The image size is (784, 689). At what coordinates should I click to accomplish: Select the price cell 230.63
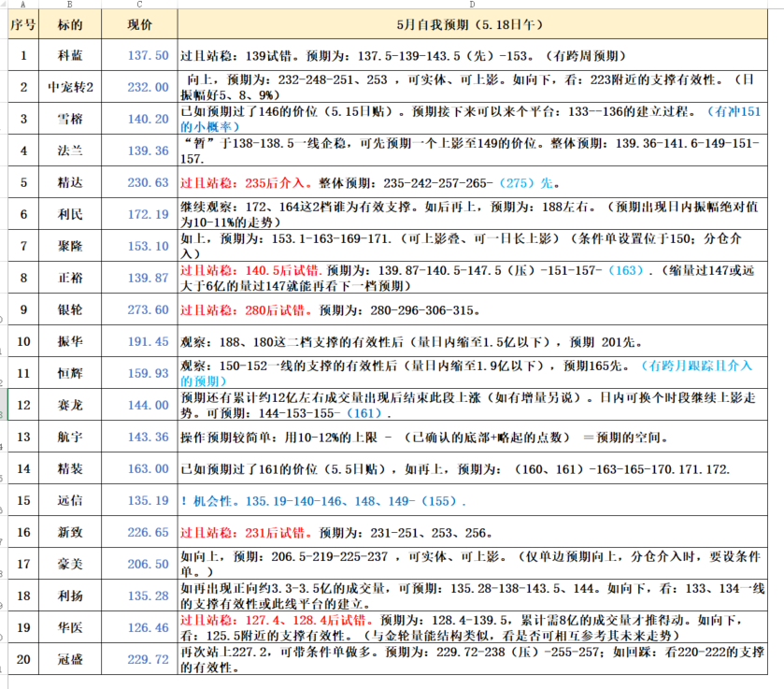(x=139, y=182)
